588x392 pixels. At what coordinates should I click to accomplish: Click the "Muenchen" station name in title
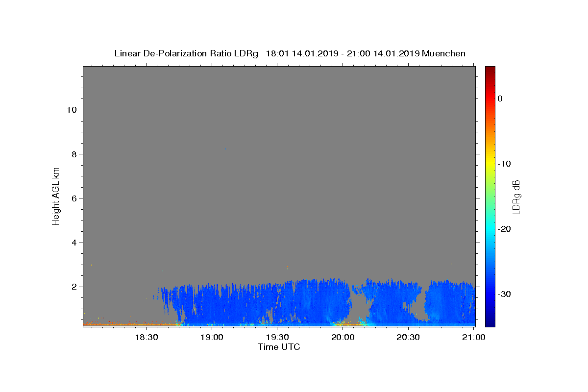point(444,53)
